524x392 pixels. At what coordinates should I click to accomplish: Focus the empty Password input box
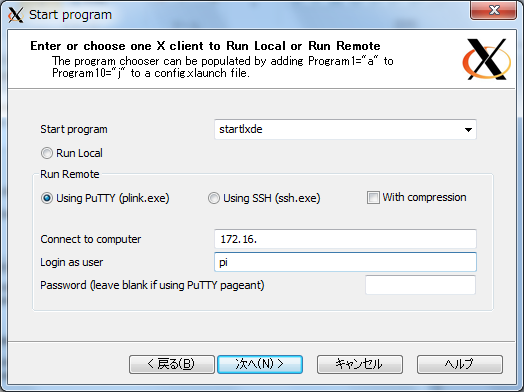click(x=420, y=285)
